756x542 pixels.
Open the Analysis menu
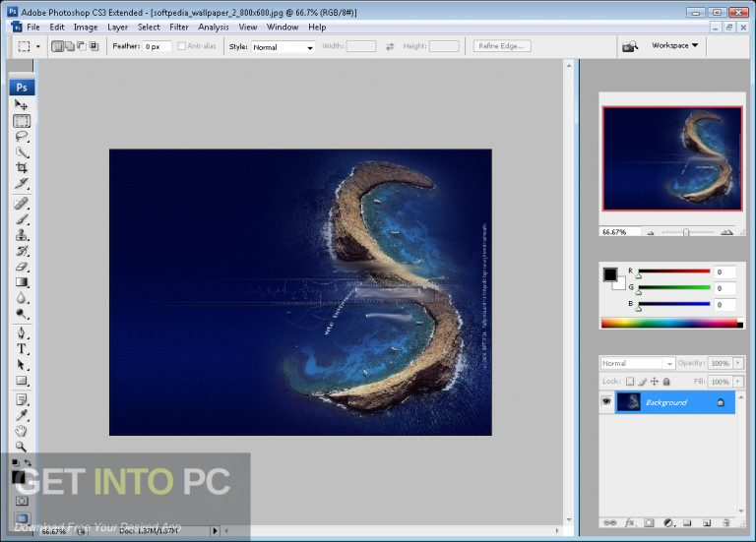click(x=213, y=27)
